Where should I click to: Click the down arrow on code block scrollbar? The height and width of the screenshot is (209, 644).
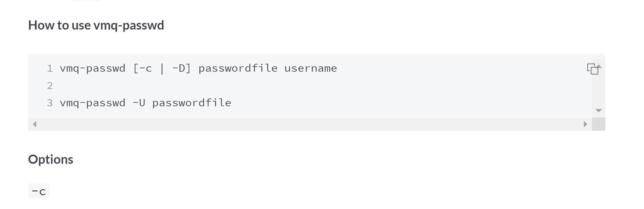click(x=599, y=110)
